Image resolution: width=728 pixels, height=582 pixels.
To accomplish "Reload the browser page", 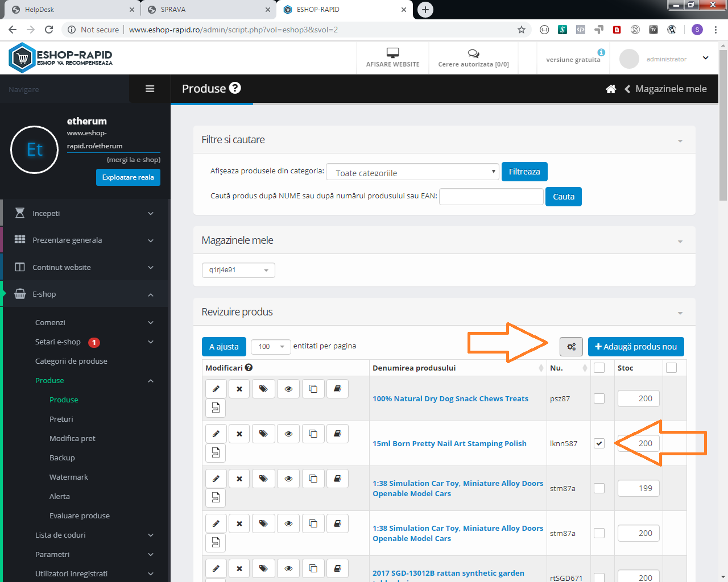I will pyautogui.click(x=49, y=30).
